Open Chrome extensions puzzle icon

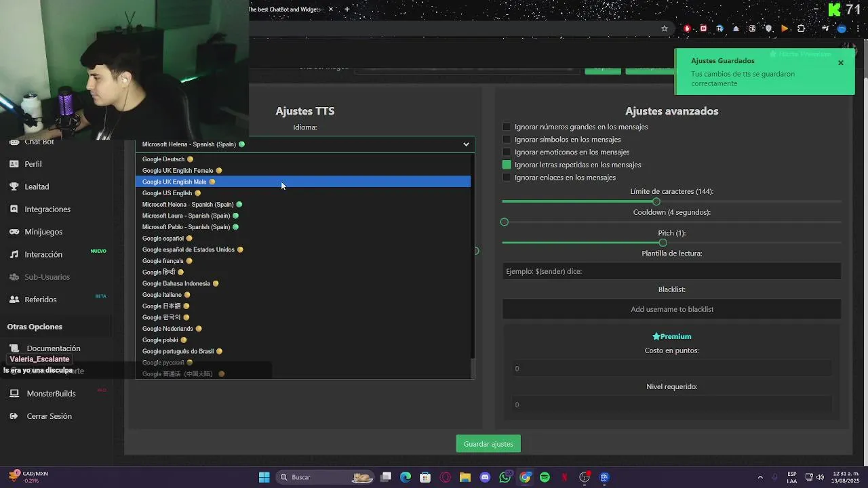(x=802, y=28)
